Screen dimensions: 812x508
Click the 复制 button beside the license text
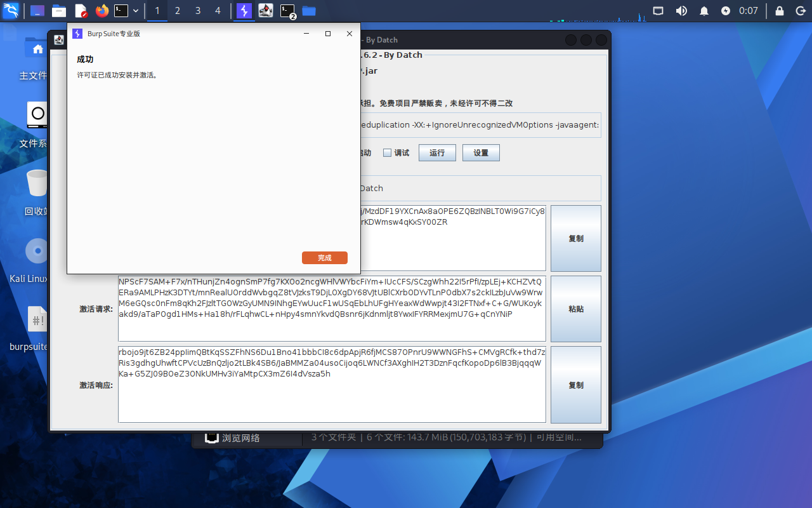tap(576, 238)
